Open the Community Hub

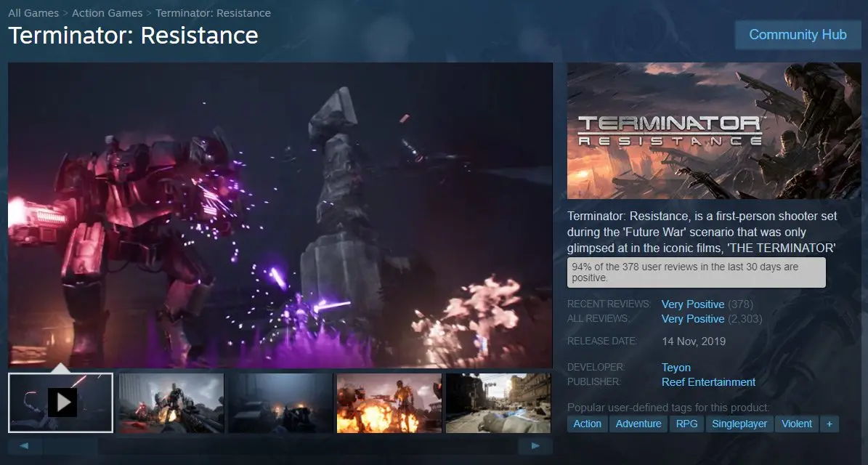(798, 35)
